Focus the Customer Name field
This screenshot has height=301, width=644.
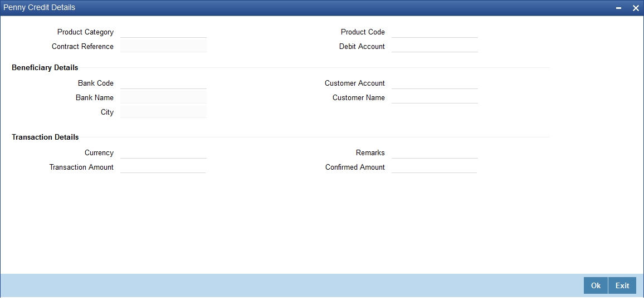click(435, 97)
